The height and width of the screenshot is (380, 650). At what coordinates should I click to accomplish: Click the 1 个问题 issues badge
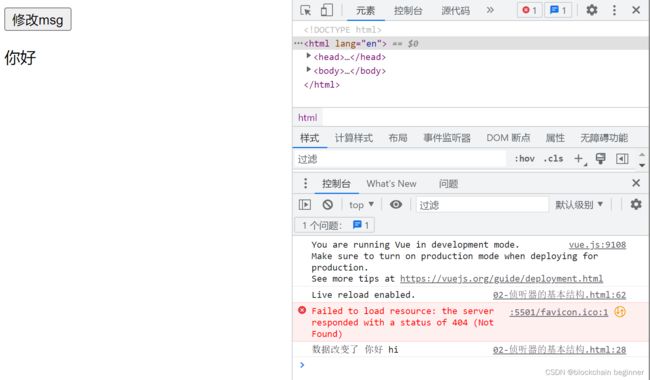click(335, 225)
